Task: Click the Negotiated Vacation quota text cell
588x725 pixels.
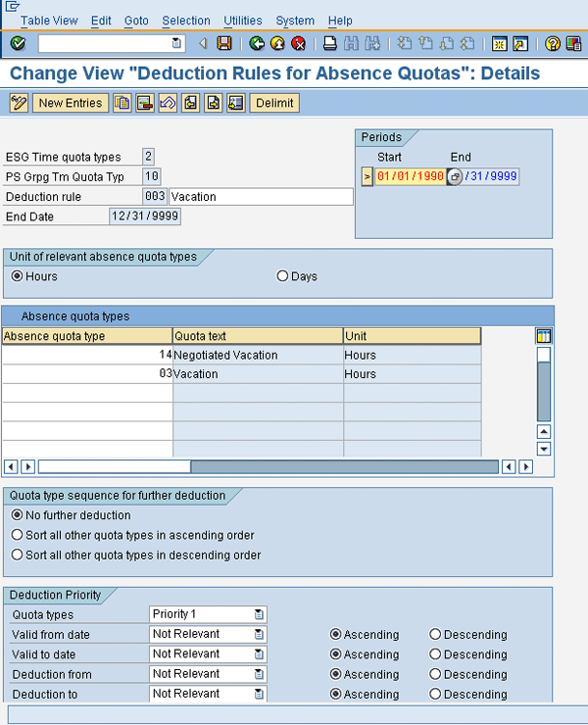Action: pos(258,355)
